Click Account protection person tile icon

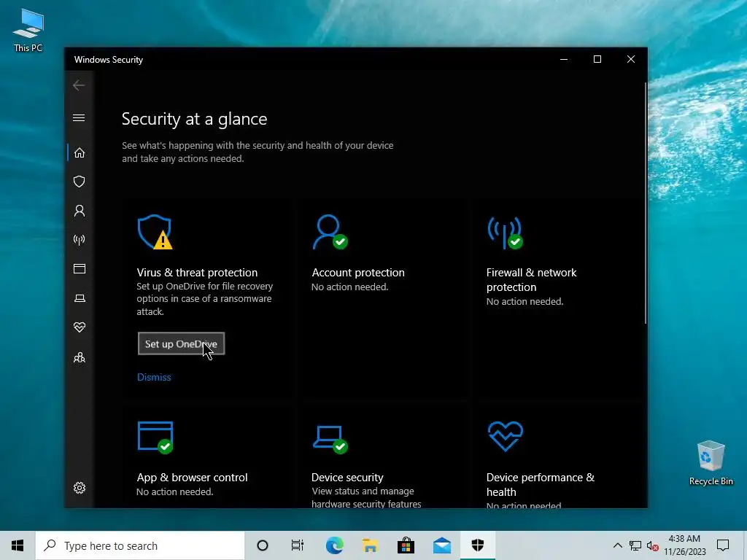click(330, 232)
